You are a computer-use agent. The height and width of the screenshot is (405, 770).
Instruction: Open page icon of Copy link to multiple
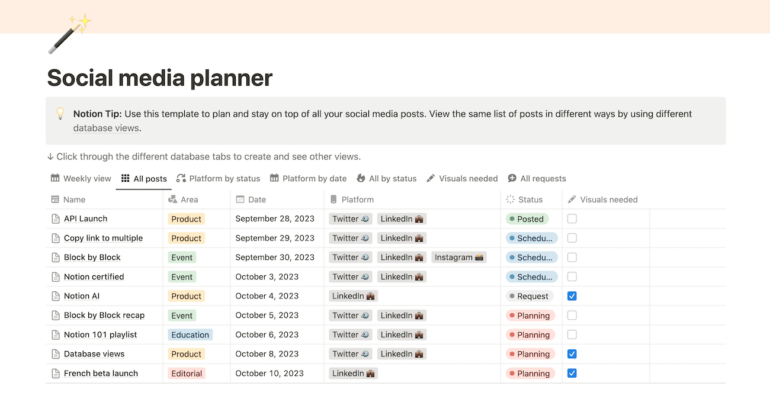(55, 238)
